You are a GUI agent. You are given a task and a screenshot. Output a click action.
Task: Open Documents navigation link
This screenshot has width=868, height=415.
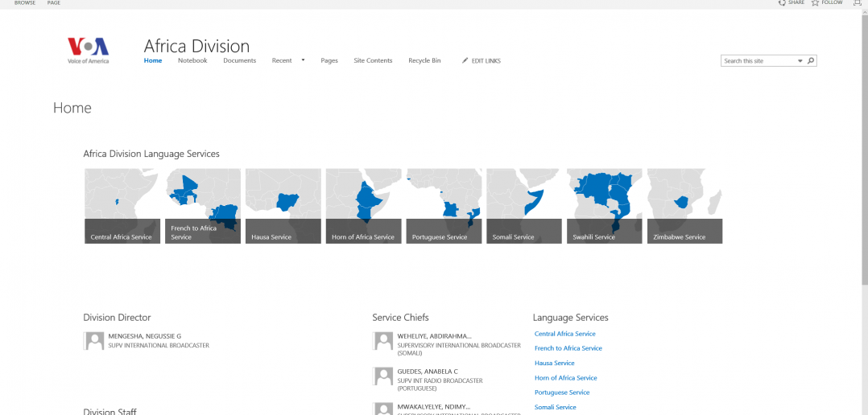[240, 61]
